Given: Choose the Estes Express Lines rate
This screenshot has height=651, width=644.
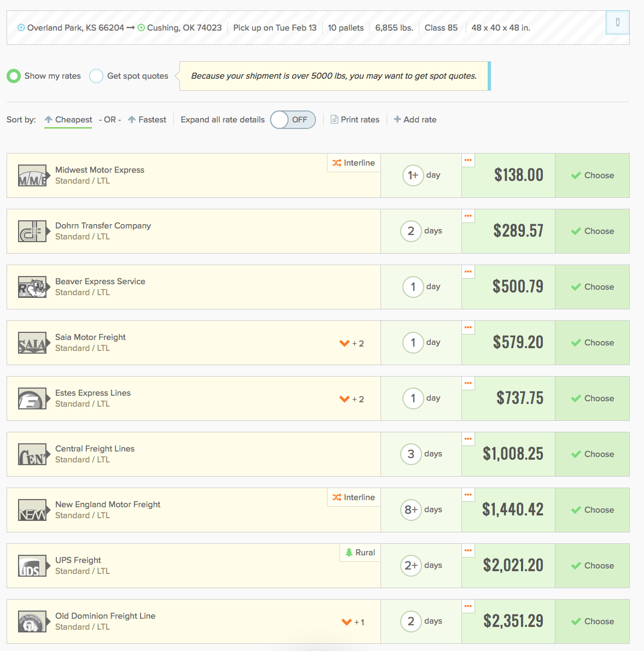Looking at the screenshot, I should tap(592, 398).
